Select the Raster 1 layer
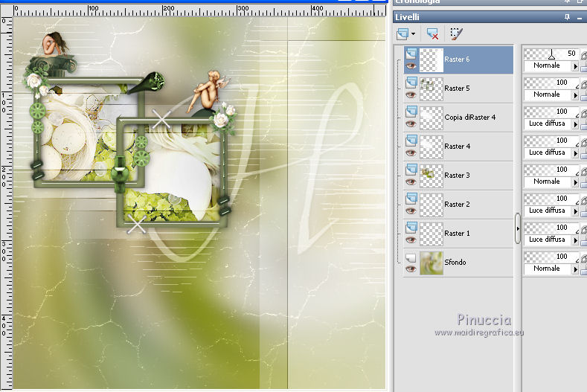The width and height of the screenshot is (587, 392). tap(457, 234)
